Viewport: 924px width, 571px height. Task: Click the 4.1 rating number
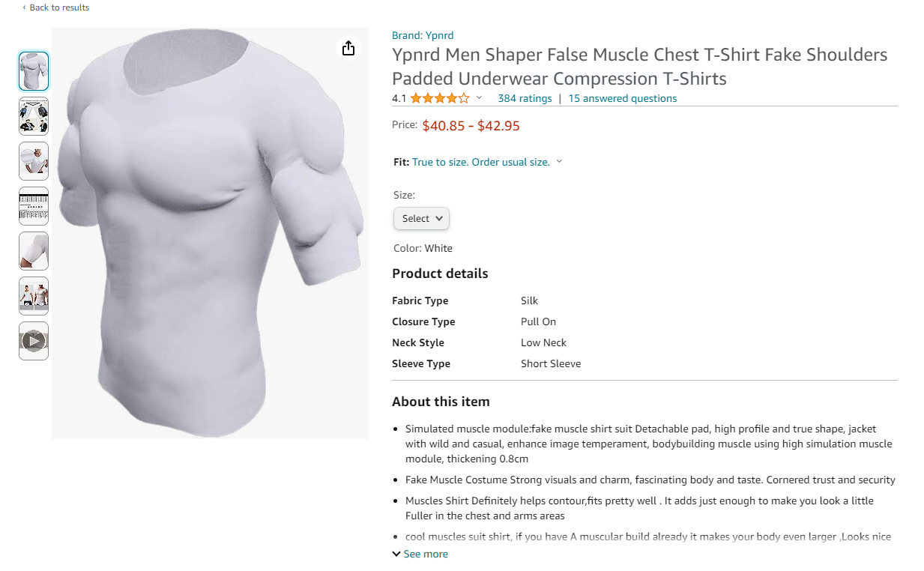[399, 98]
